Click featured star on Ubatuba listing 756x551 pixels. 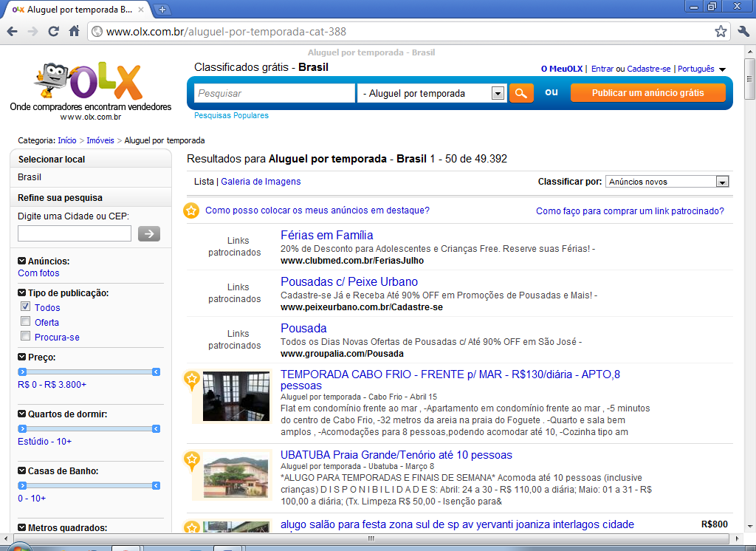click(192, 460)
